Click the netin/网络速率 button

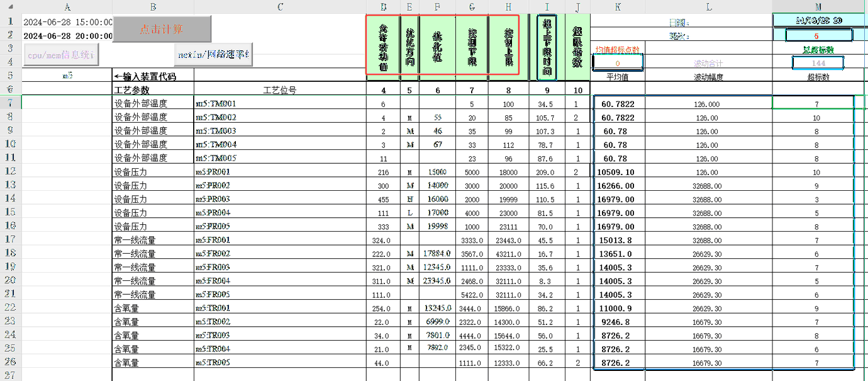tap(213, 55)
